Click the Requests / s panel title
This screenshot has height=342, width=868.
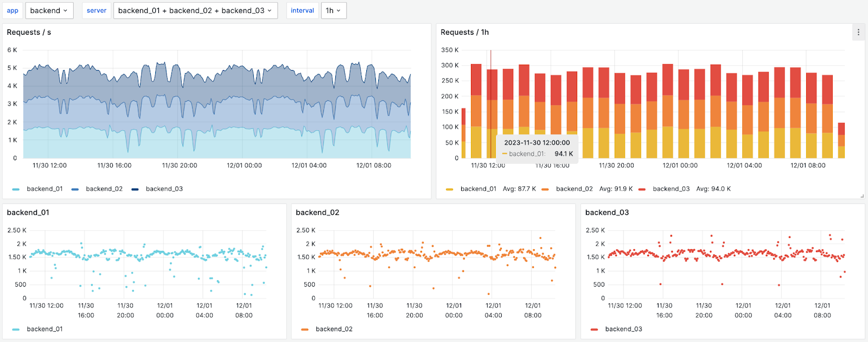pyautogui.click(x=29, y=33)
